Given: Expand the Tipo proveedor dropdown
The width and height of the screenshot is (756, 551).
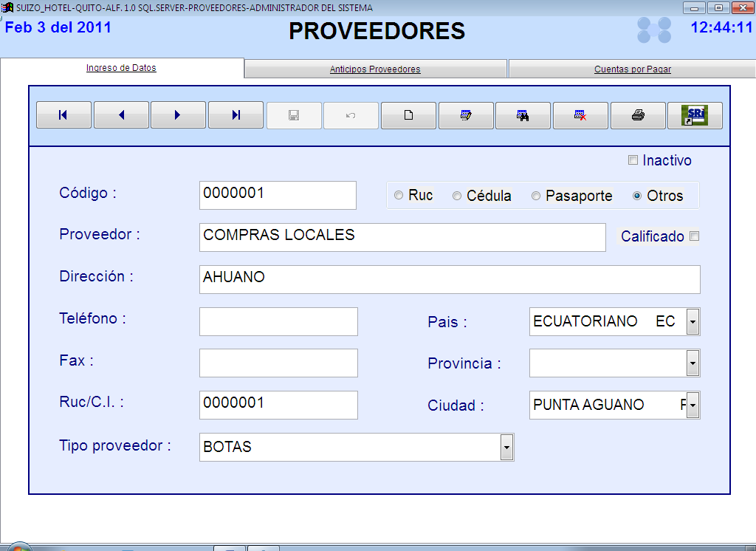Looking at the screenshot, I should click(506, 447).
